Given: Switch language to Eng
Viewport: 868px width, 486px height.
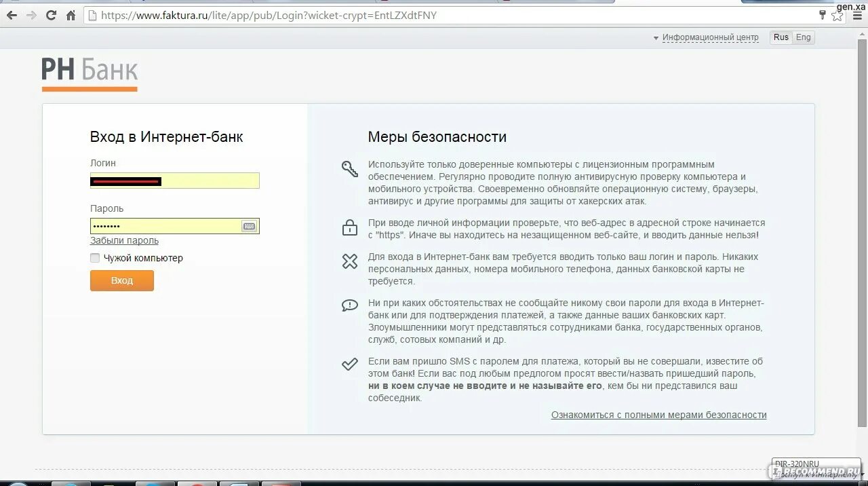Looking at the screenshot, I should point(804,37).
